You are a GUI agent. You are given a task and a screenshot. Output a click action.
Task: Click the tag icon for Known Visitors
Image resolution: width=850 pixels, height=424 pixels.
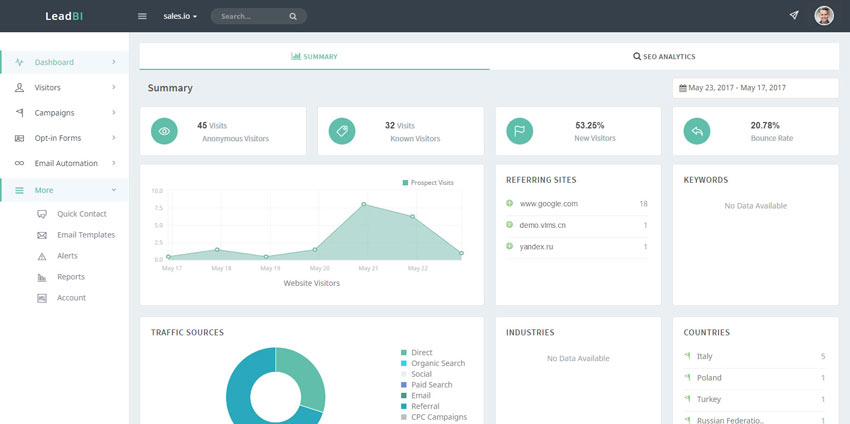342,131
